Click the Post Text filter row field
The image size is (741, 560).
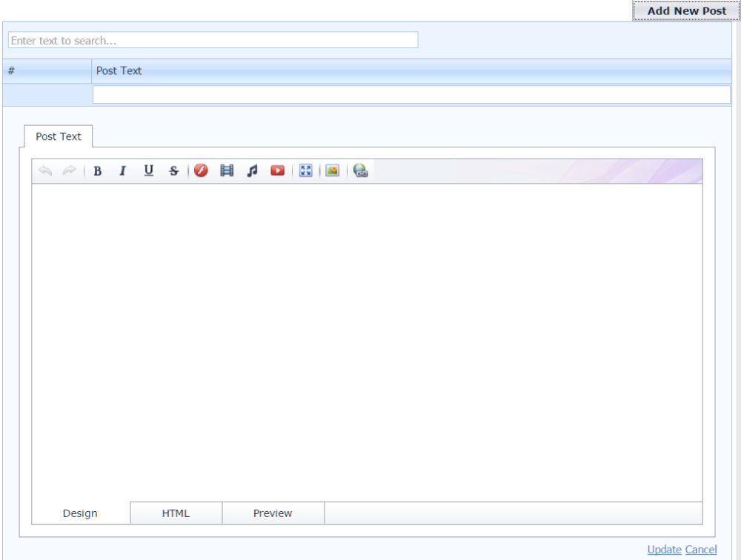coord(411,95)
